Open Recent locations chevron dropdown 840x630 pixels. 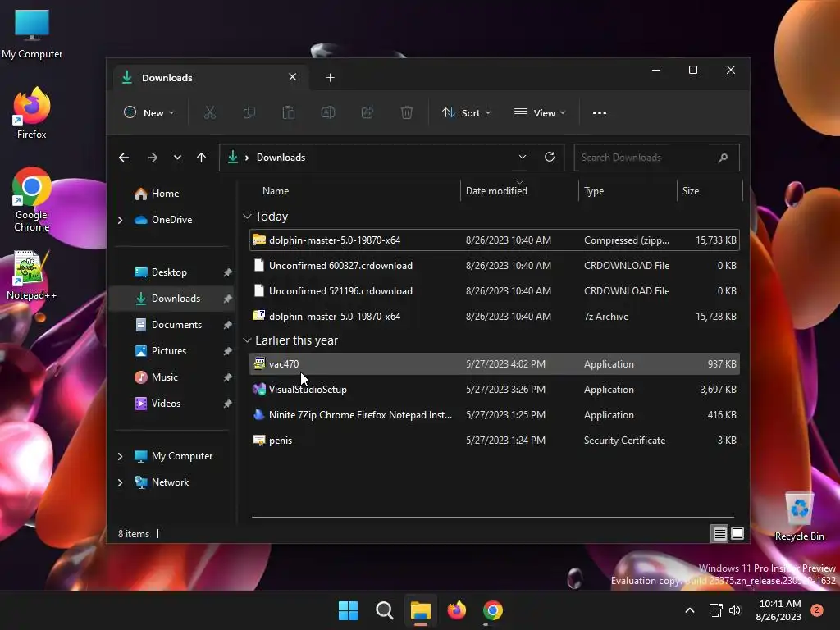177,157
